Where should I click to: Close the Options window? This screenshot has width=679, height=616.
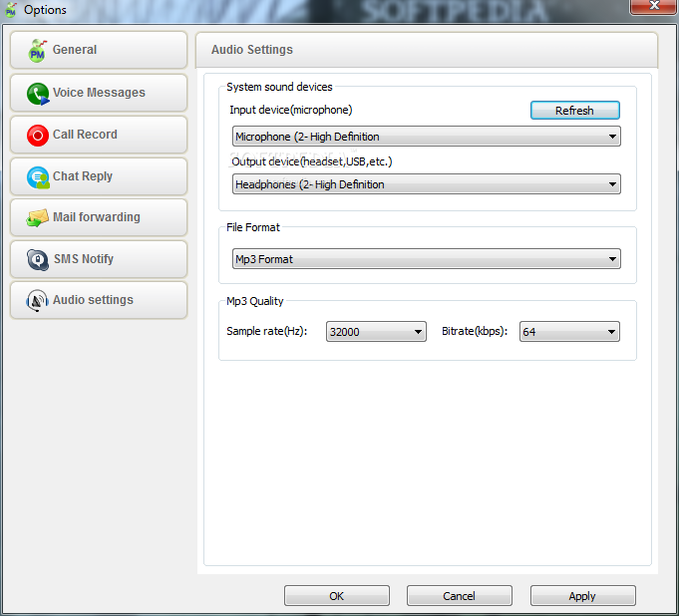tap(654, 6)
